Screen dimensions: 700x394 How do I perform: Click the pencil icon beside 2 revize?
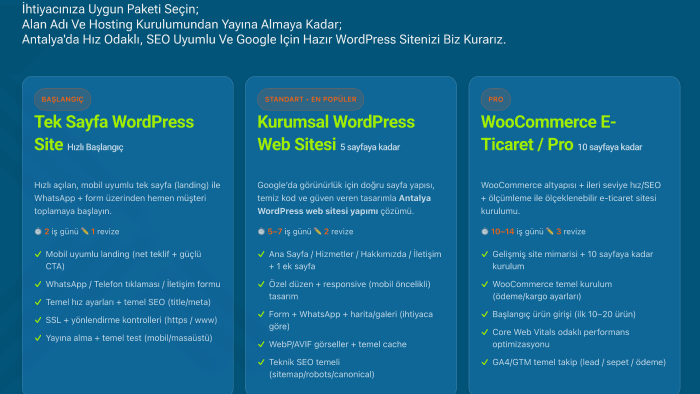(x=317, y=231)
